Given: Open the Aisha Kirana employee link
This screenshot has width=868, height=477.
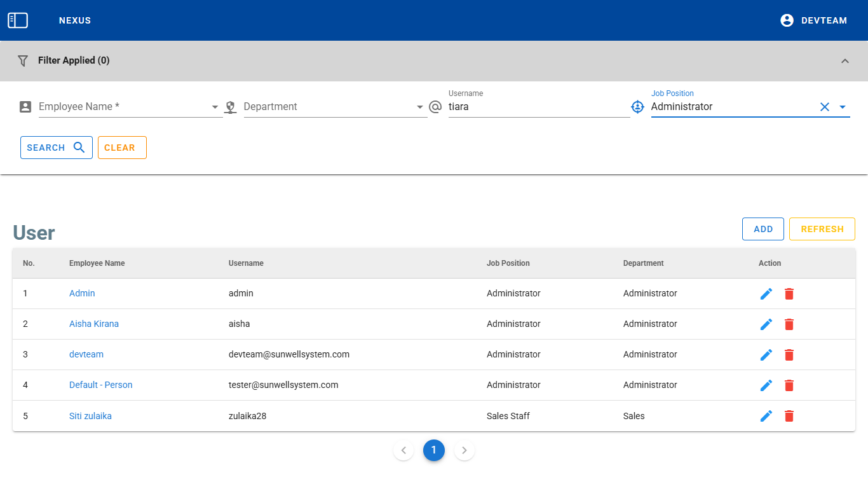Looking at the screenshot, I should point(94,324).
